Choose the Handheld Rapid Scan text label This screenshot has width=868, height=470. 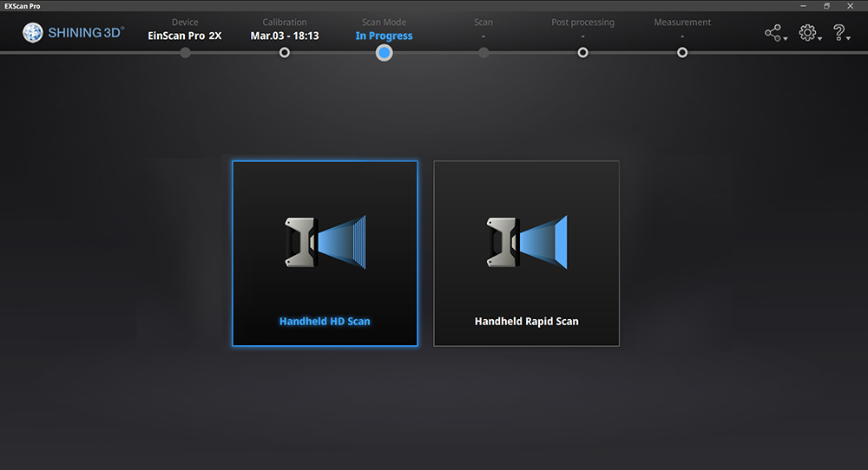[526, 321]
